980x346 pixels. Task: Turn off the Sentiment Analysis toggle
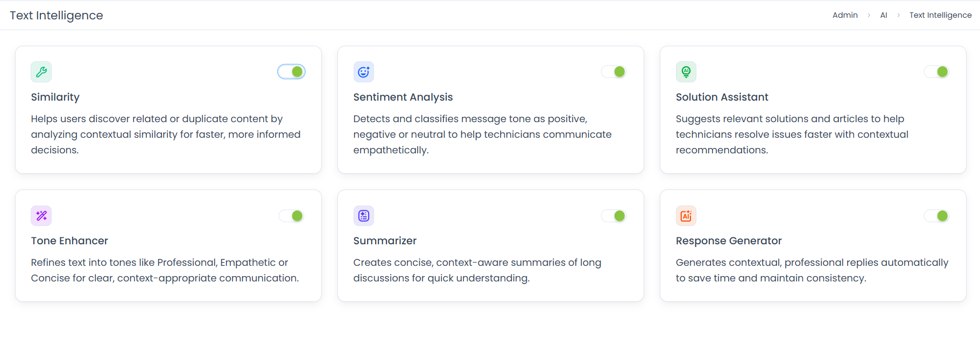tap(614, 72)
